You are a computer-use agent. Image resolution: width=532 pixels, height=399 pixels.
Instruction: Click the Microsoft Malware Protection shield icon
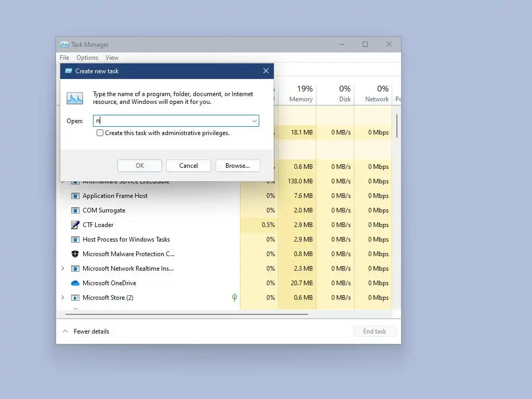point(75,254)
